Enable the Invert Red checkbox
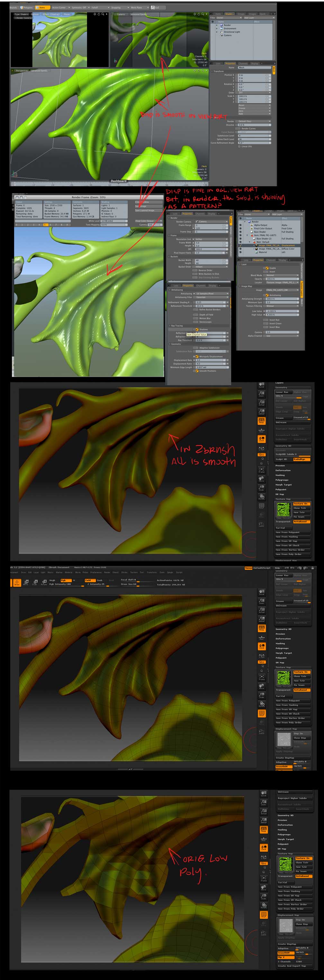 pyautogui.click(x=266, y=320)
